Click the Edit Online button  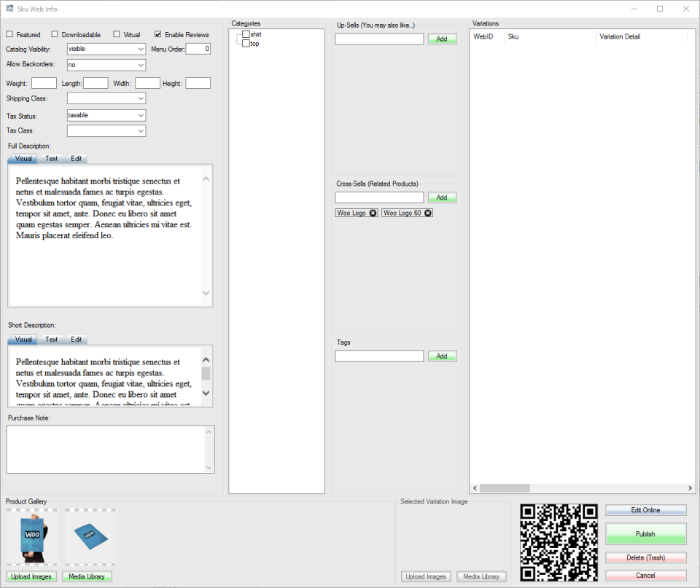click(x=645, y=509)
